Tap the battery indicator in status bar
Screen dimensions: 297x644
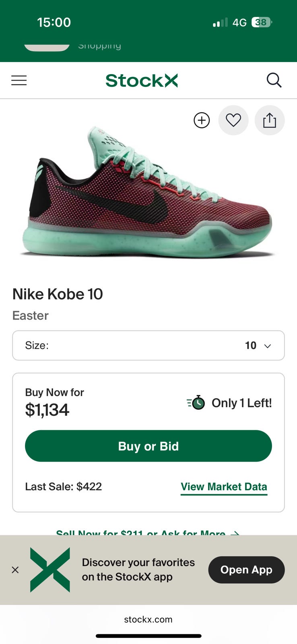tap(261, 22)
